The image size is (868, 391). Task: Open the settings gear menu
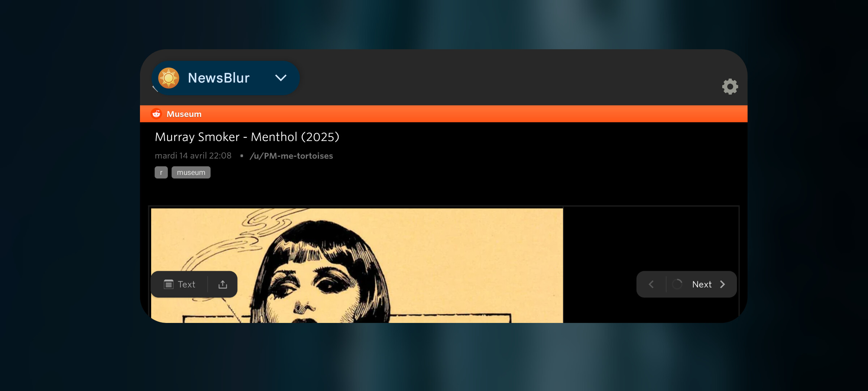click(730, 87)
